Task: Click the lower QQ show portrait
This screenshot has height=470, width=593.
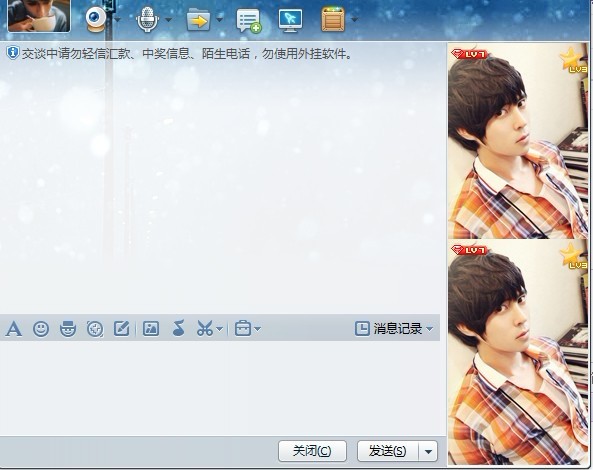Action: coord(518,352)
